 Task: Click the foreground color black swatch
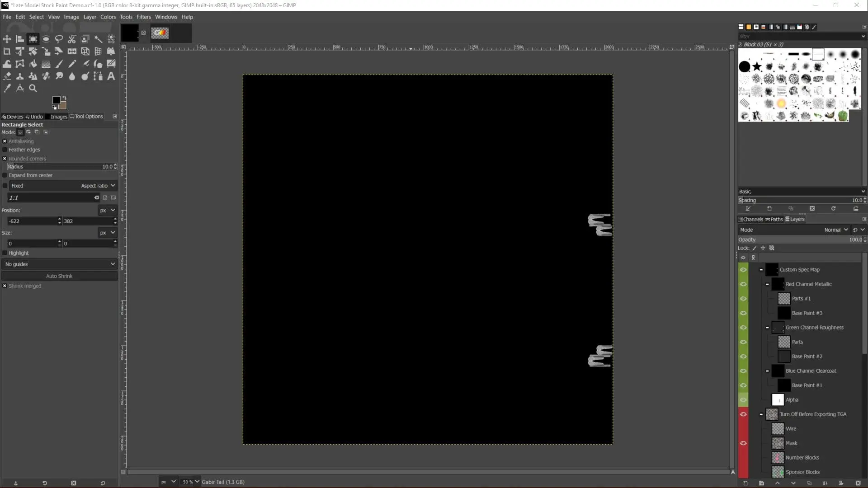[x=56, y=100]
